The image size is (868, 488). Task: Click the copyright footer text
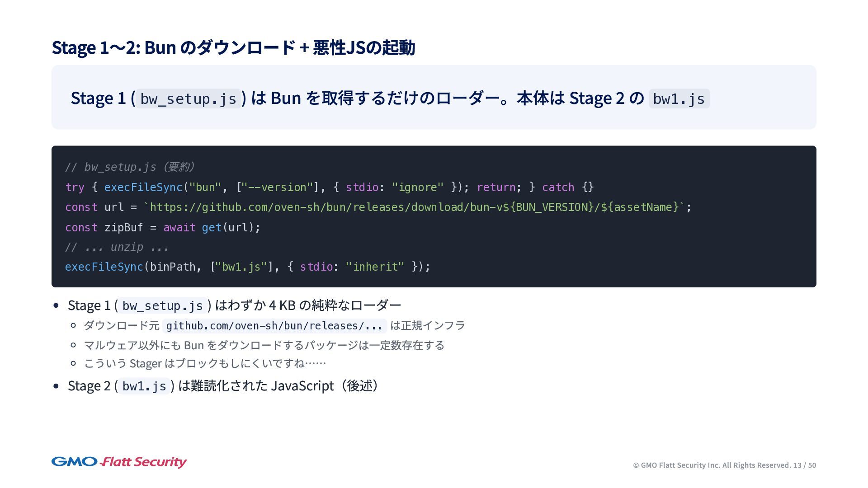[x=712, y=465]
